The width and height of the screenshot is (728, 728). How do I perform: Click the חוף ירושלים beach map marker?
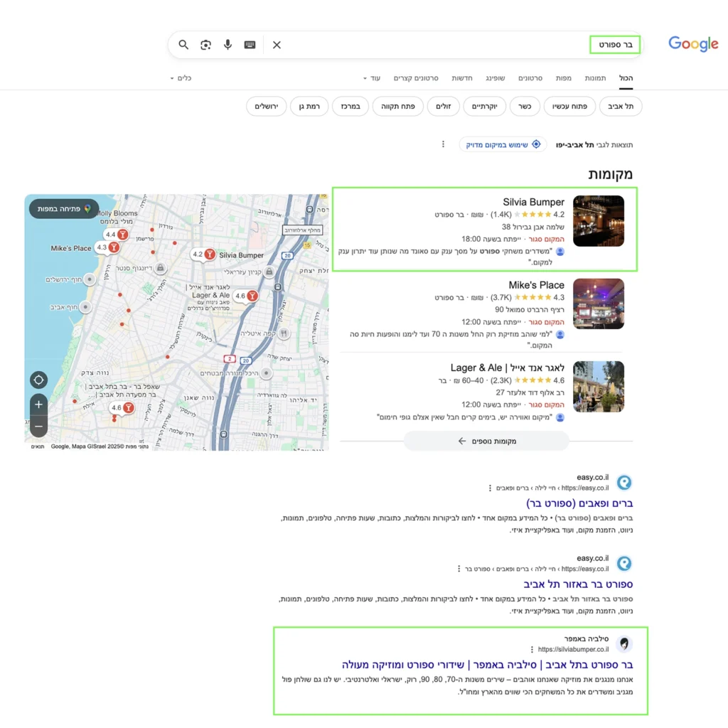pyautogui.click(x=90, y=279)
